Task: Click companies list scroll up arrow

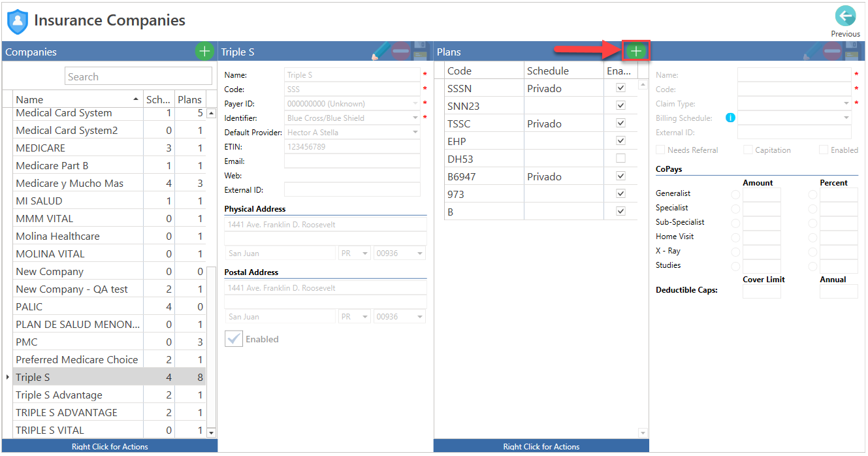Action: click(x=210, y=113)
